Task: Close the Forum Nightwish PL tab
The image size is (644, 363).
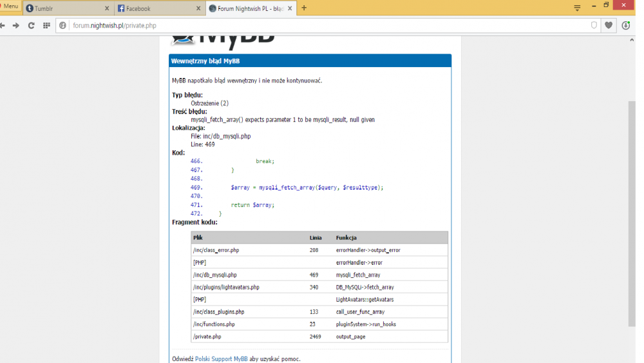Action: (290, 8)
